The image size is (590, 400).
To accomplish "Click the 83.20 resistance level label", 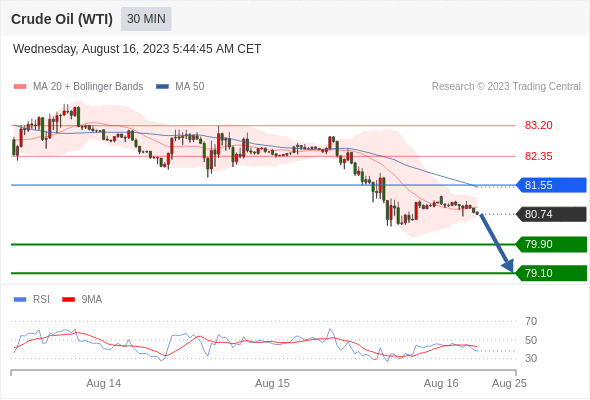I will click(x=538, y=125).
